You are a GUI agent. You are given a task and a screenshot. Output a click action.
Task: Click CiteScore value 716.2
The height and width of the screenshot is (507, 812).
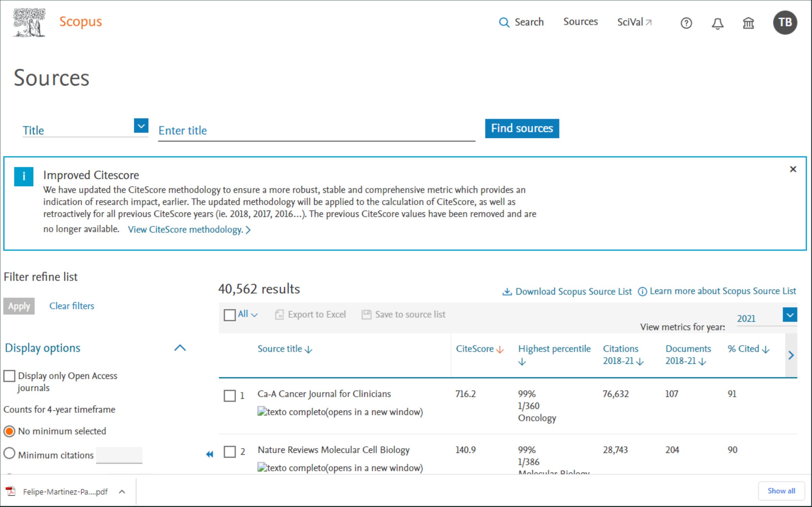click(x=465, y=394)
